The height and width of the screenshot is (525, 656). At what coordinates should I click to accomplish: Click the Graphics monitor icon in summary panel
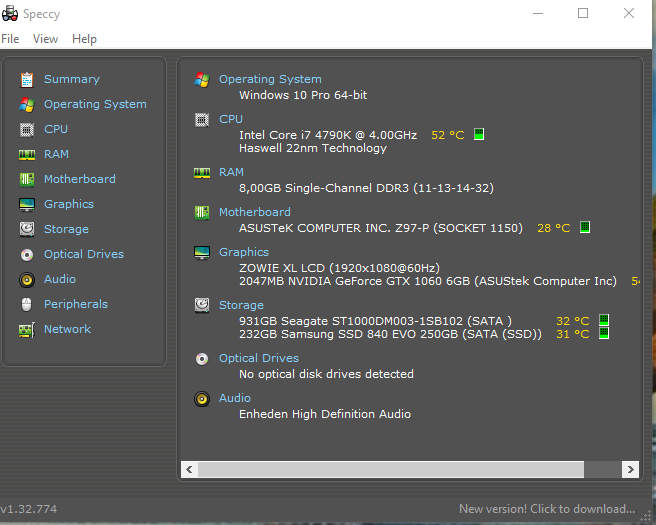(x=202, y=253)
